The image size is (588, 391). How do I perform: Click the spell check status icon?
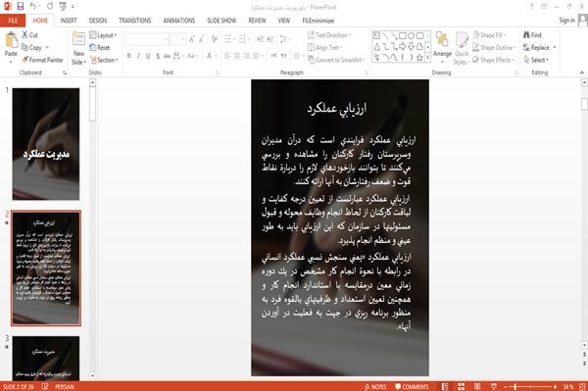coord(45,387)
